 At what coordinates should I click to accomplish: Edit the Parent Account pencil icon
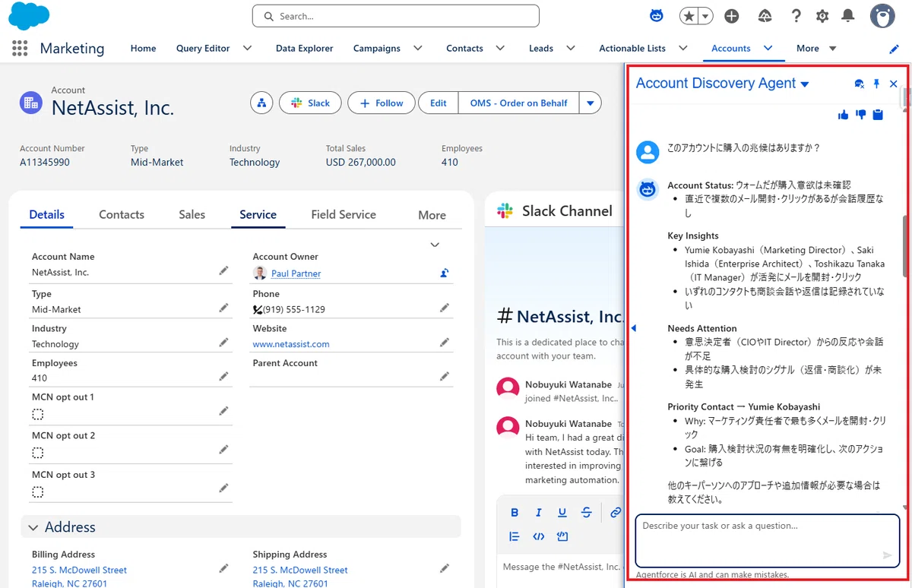[x=445, y=376]
